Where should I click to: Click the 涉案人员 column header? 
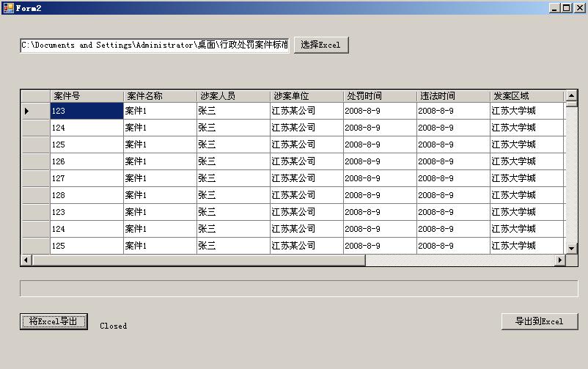point(233,96)
